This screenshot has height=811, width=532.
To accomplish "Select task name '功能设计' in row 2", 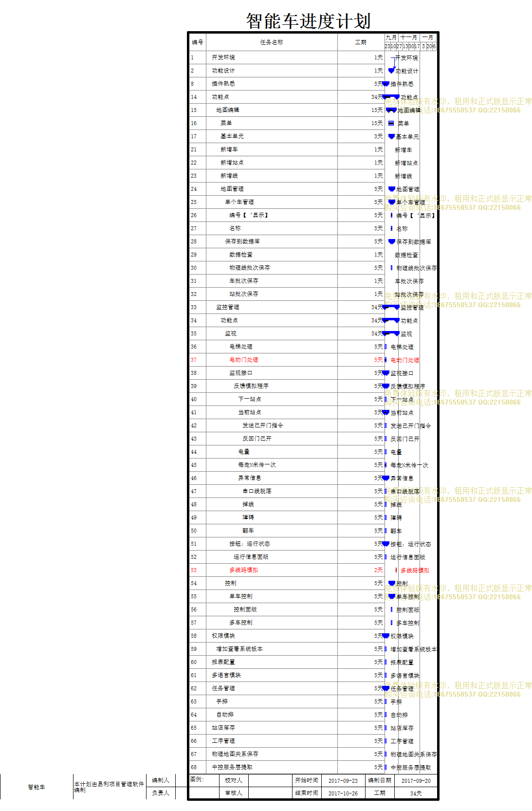I will click(223, 71).
